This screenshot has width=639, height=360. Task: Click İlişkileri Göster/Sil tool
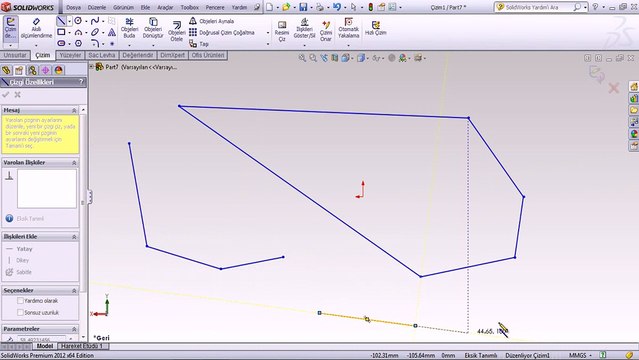point(304,28)
